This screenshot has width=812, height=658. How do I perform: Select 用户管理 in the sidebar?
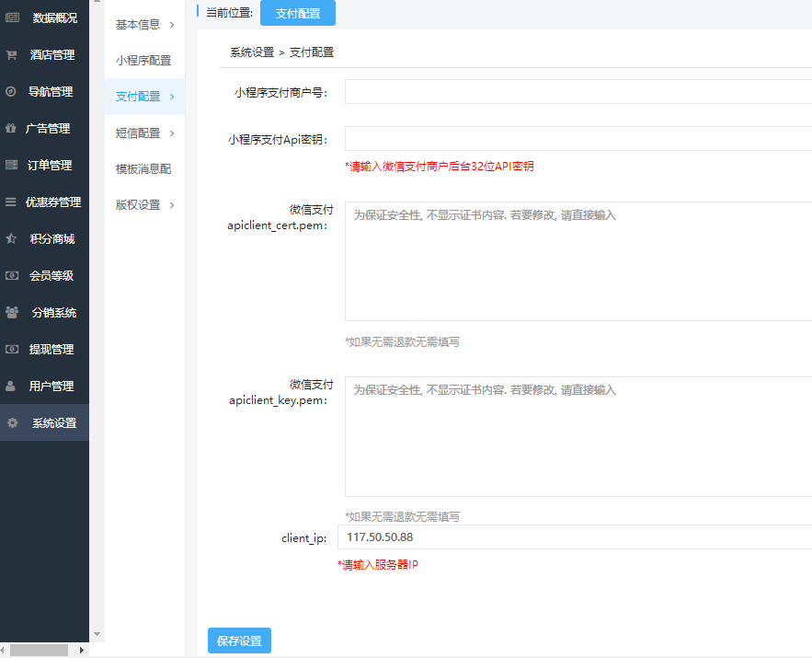tap(51, 386)
